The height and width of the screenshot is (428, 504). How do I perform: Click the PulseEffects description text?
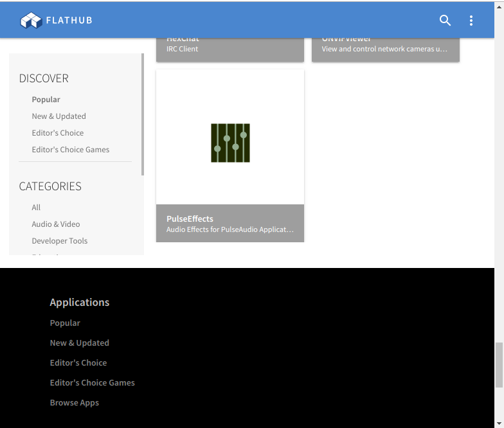tap(230, 229)
